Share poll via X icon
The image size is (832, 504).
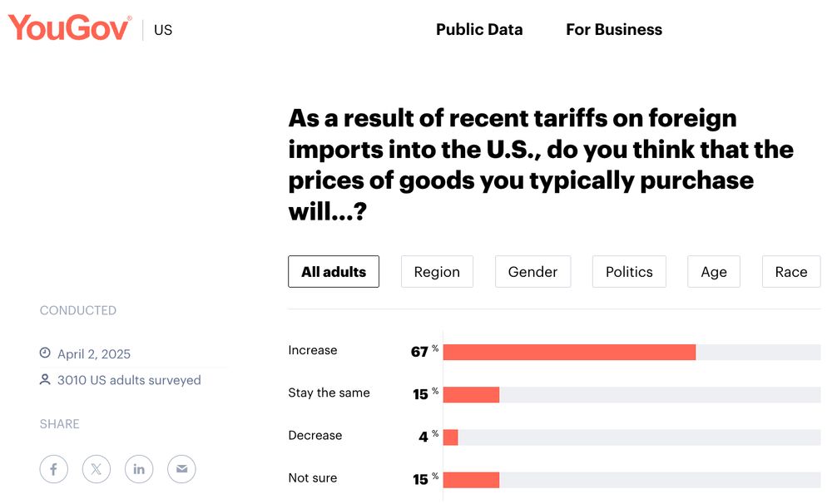[97, 469]
